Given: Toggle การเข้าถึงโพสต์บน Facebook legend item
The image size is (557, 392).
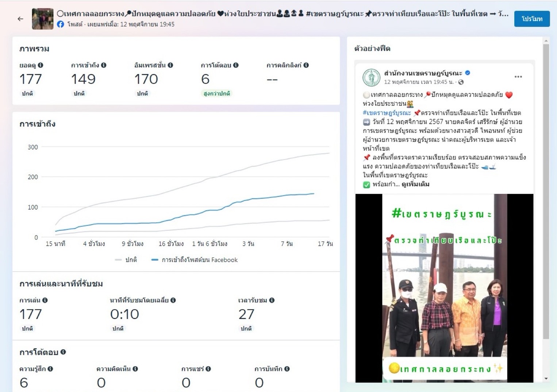Looking at the screenshot, I should click(x=195, y=260).
